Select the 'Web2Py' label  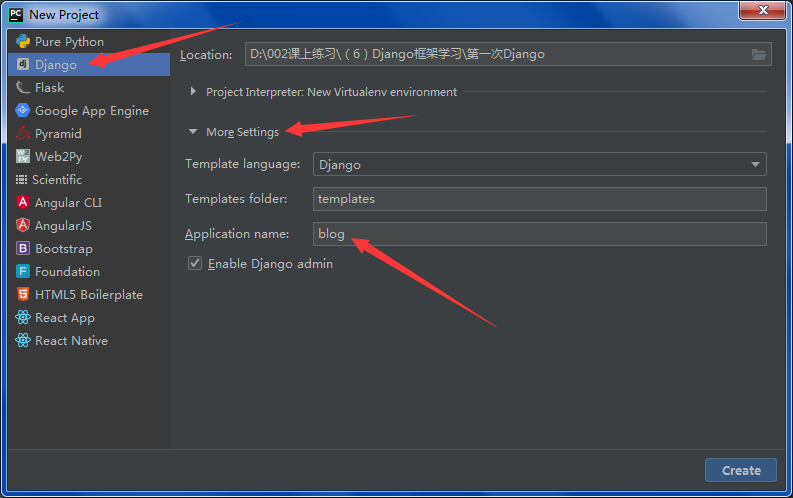[x=59, y=157]
